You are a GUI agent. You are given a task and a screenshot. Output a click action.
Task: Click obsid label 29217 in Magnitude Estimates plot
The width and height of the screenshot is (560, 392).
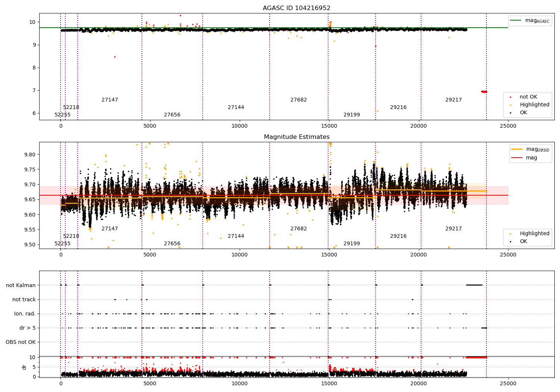pos(454,229)
